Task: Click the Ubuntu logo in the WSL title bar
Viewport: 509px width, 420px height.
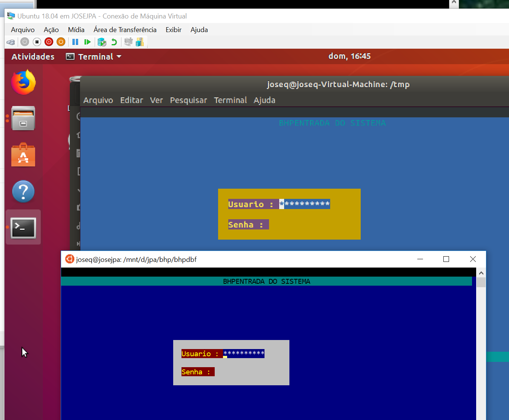Action: click(69, 259)
